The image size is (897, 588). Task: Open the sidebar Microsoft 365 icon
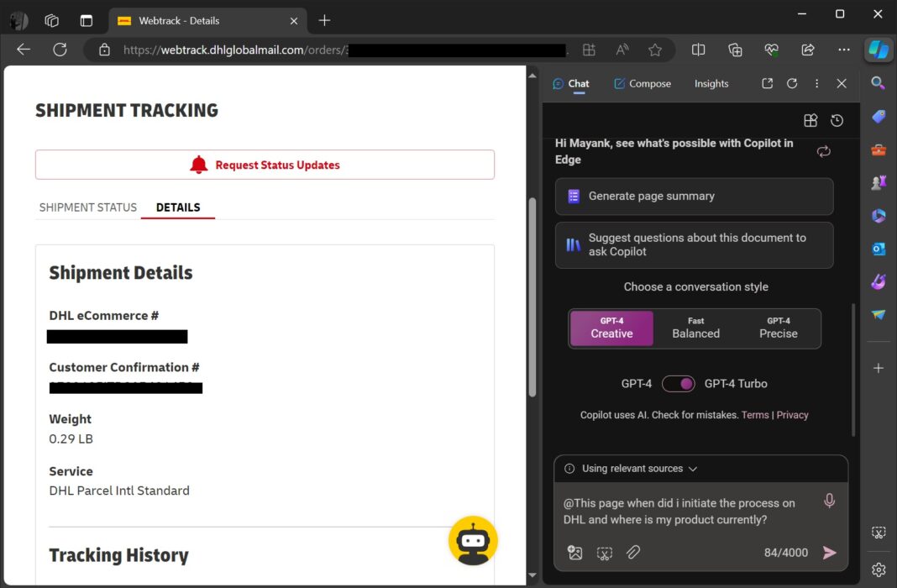click(x=879, y=216)
